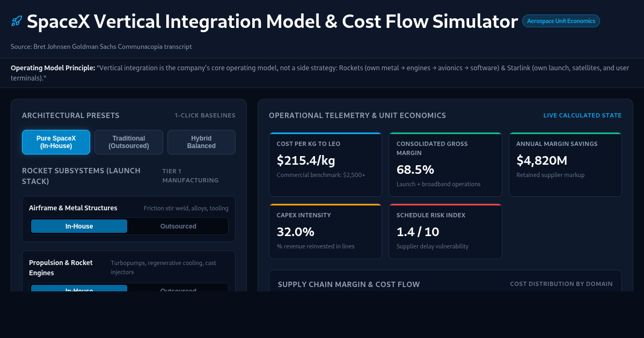
Task: Click the 1-Click Baselines label
Action: click(x=205, y=115)
